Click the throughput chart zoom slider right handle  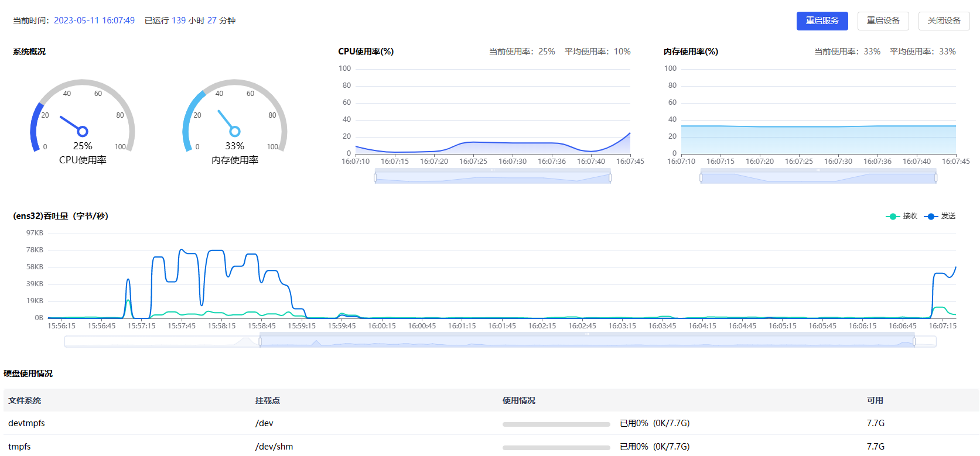click(x=914, y=341)
